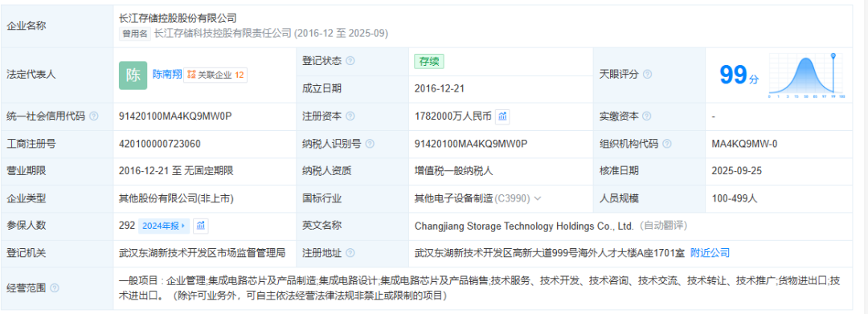The image size is (868, 314).
Task: Select the 1782000万人民币 capital value
Action: [x=452, y=116]
